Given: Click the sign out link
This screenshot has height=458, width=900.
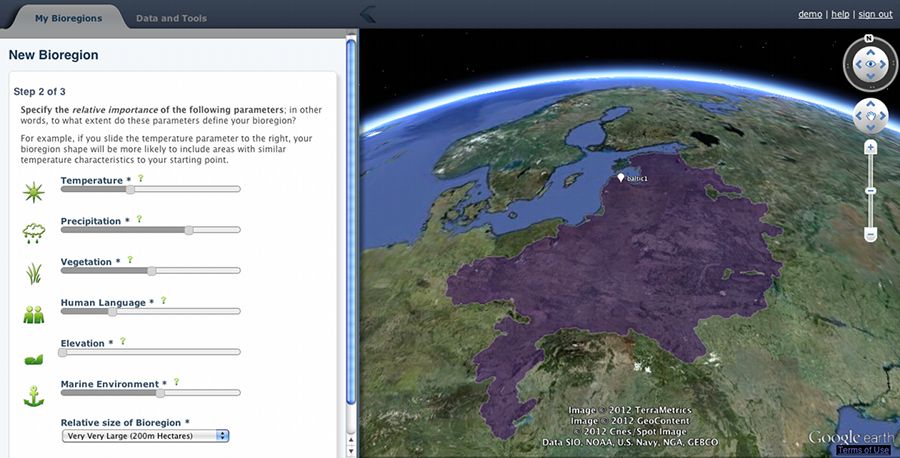Looking at the screenshot, I should click(875, 14).
